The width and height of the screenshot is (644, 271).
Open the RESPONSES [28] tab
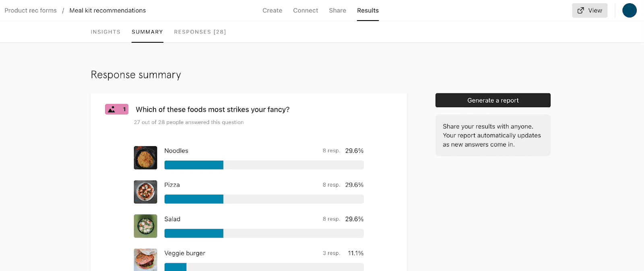pos(200,31)
